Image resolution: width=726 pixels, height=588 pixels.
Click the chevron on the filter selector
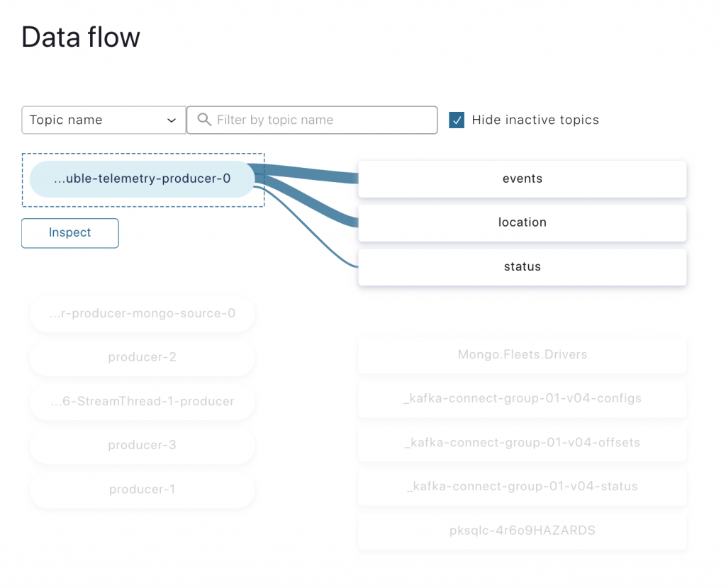(x=172, y=120)
